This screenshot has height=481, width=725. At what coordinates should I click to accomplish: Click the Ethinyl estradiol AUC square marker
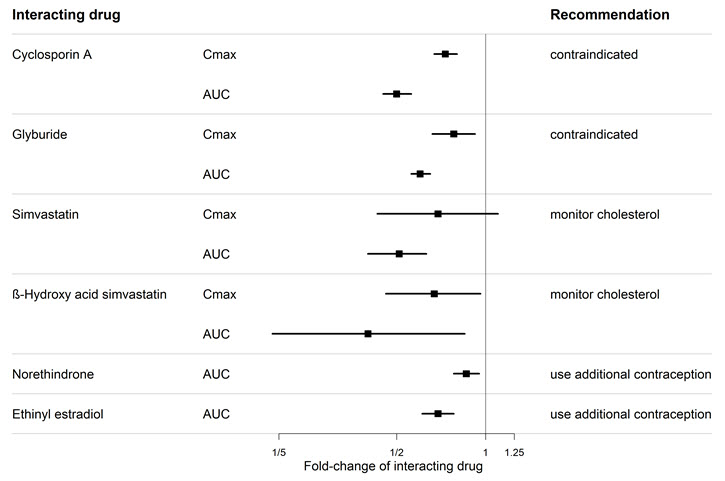438,414
